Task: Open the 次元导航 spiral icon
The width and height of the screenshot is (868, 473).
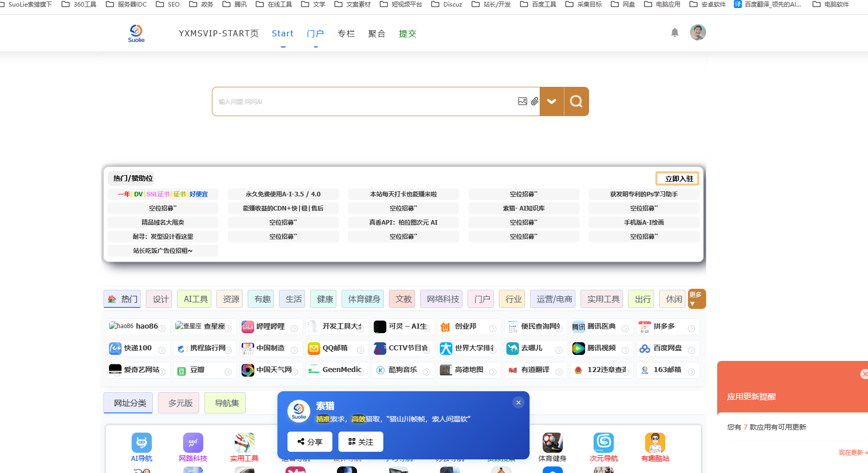Action: [x=604, y=443]
